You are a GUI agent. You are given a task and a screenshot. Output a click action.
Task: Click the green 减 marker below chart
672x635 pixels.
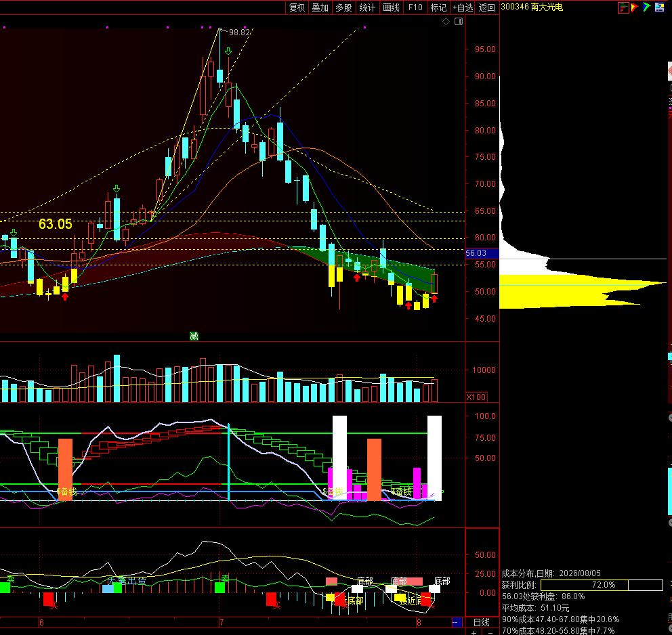pos(194,336)
